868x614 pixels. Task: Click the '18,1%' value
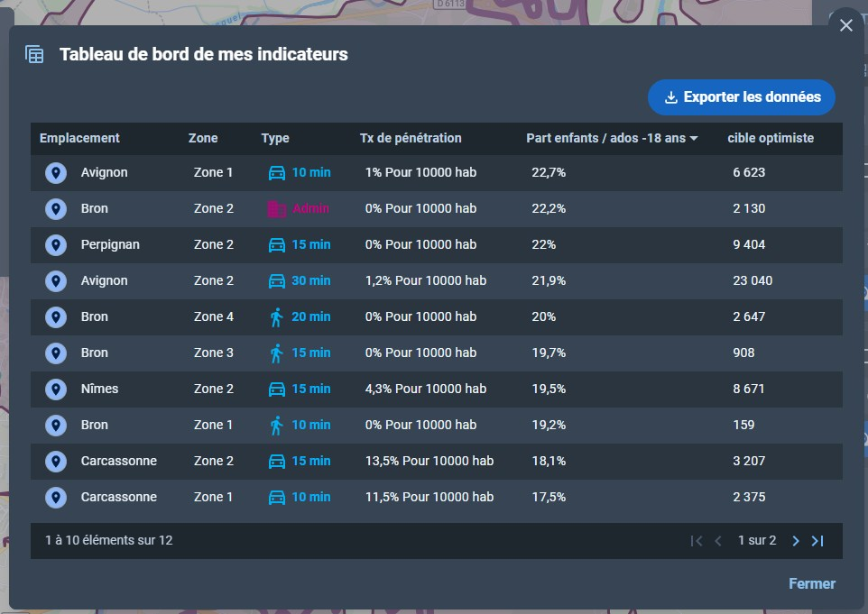point(549,461)
